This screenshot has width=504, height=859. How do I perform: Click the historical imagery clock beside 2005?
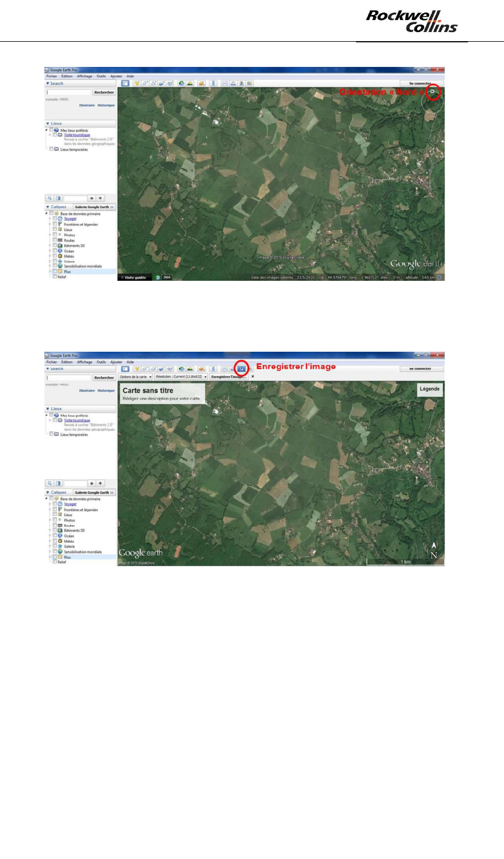click(x=158, y=277)
